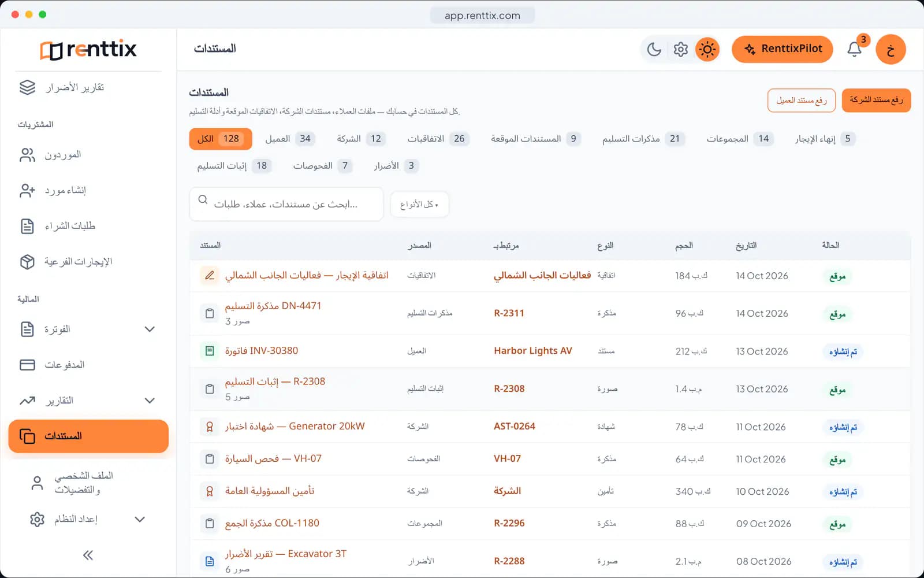Open system setup (إعداد النظام) gear icon
The image size is (924, 578).
click(x=37, y=519)
